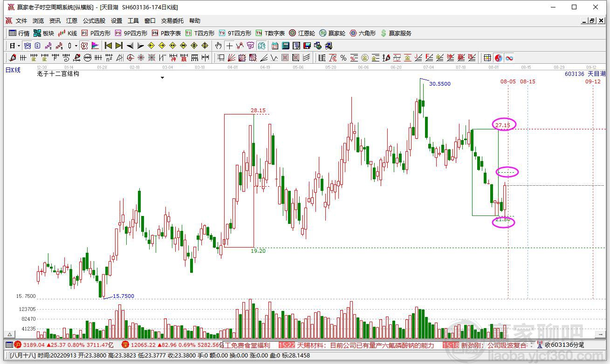This screenshot has width=610, height=364.
Task: Click the 603136 天目湖 stock label
Action: pyautogui.click(x=585, y=74)
